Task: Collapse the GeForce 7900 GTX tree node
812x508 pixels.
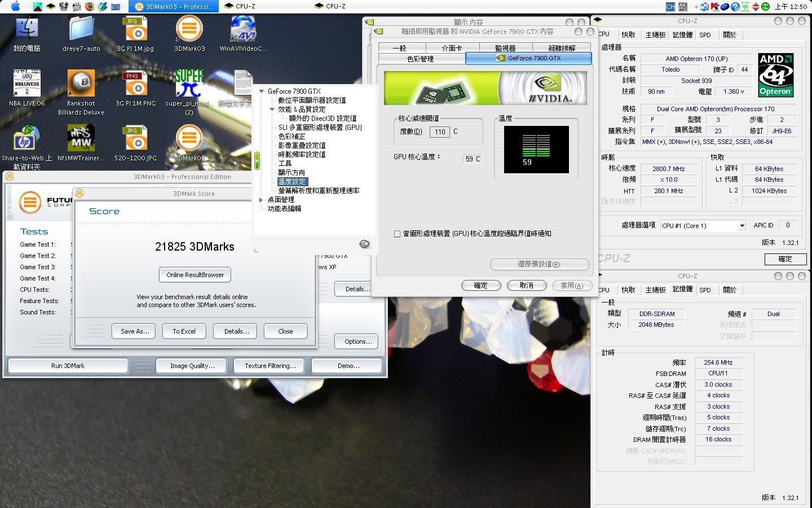Action: [x=262, y=91]
